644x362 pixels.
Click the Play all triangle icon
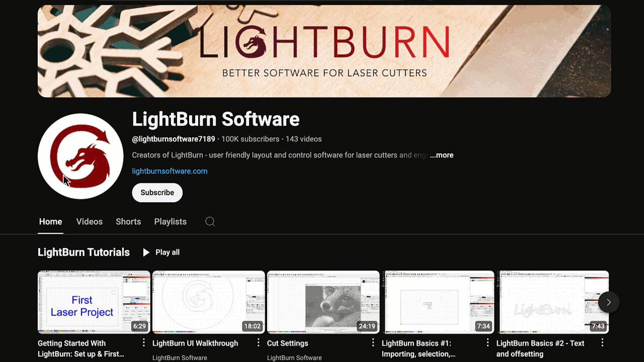[x=146, y=252]
